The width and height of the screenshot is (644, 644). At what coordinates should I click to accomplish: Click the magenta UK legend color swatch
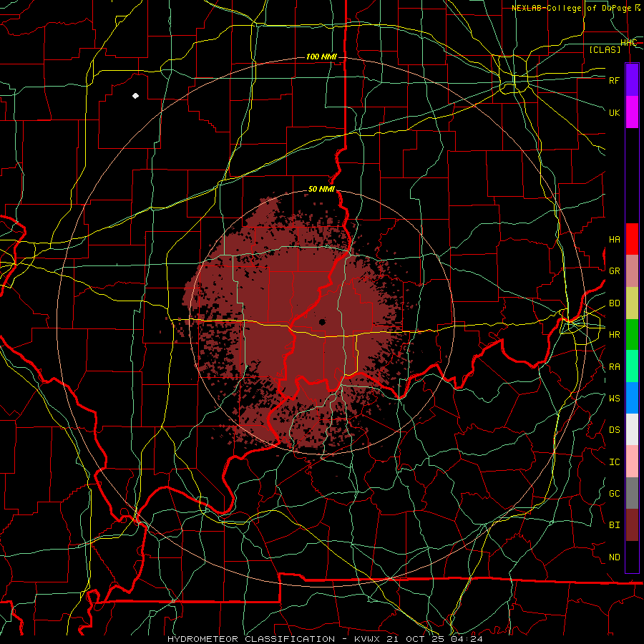(632, 112)
